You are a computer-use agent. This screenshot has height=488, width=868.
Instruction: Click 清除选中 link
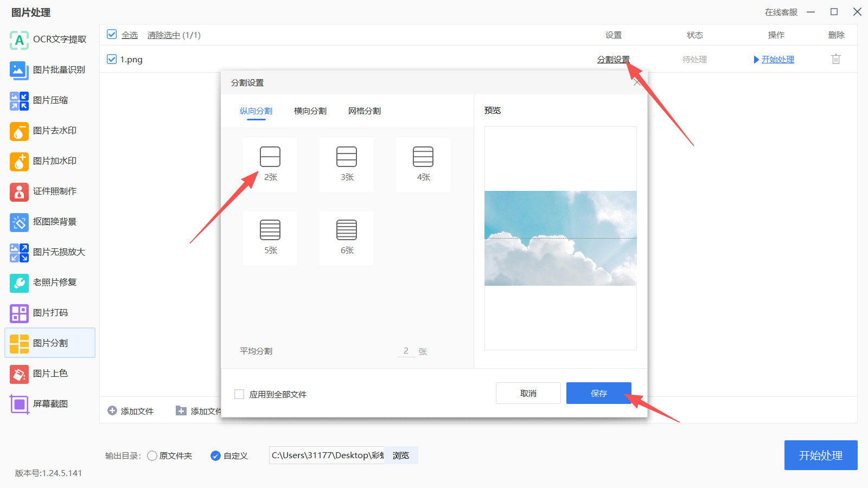click(164, 35)
